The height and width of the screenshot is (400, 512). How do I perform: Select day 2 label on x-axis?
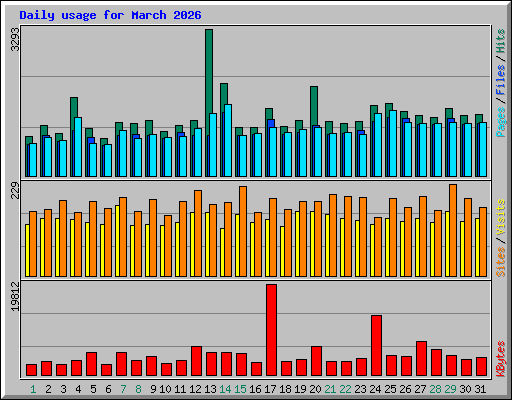[x=48, y=389]
